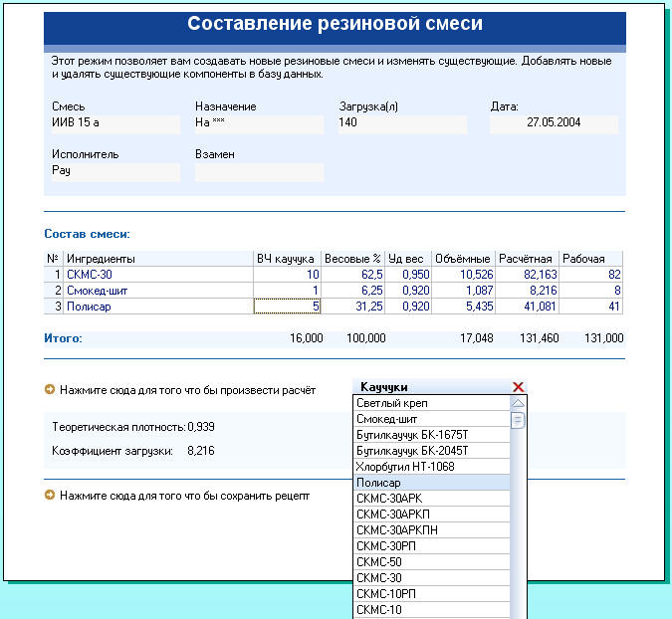Select СКМС-30АРКП from the list
The width and height of the screenshot is (672, 619).
(x=432, y=515)
